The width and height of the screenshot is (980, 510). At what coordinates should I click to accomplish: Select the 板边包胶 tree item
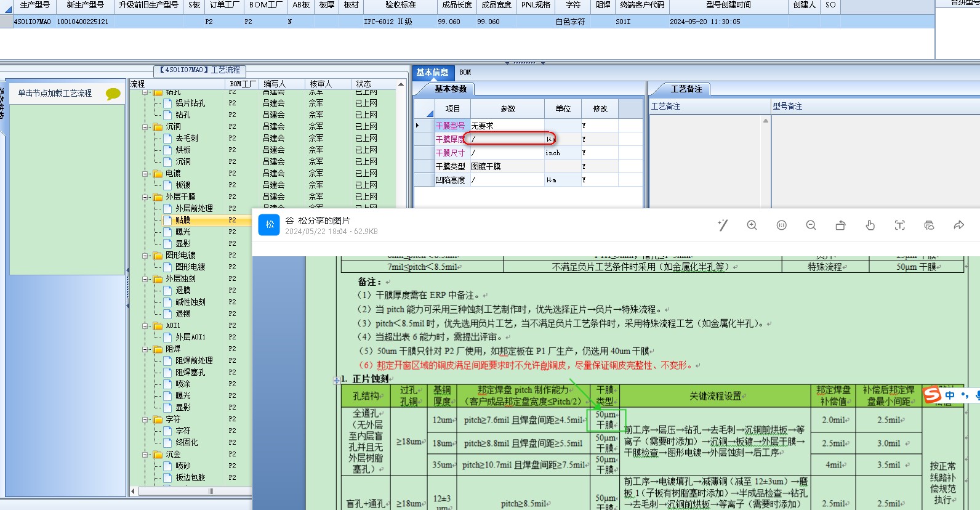tap(190, 477)
